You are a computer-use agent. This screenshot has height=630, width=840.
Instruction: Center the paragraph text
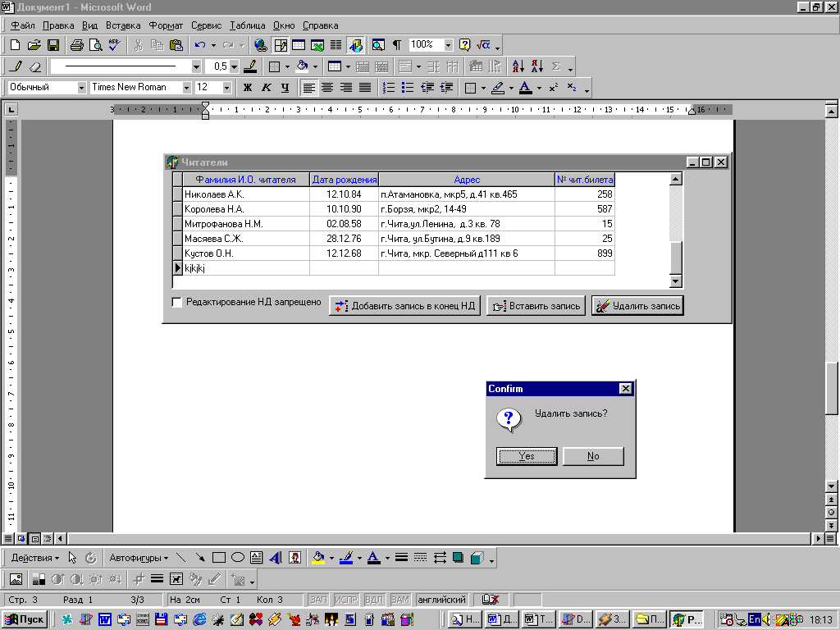point(327,87)
